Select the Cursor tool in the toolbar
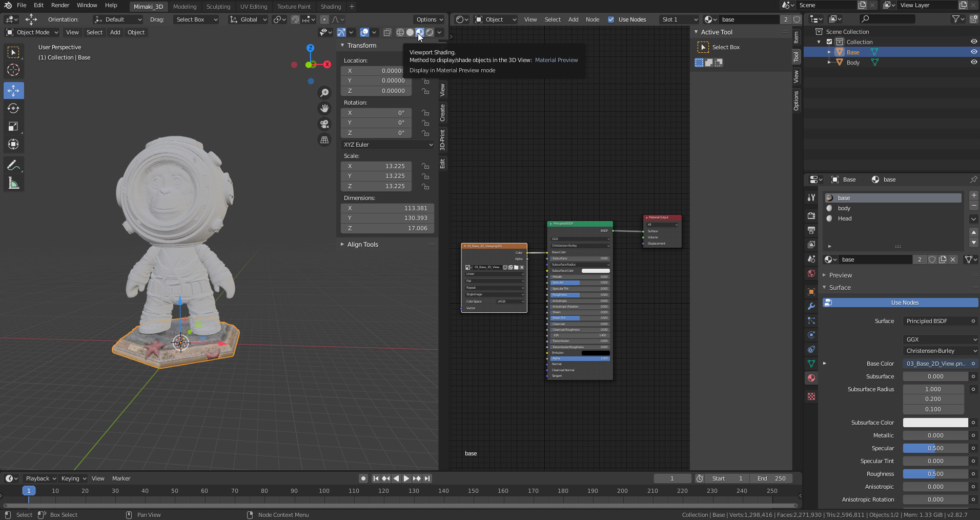980x520 pixels. tap(13, 70)
